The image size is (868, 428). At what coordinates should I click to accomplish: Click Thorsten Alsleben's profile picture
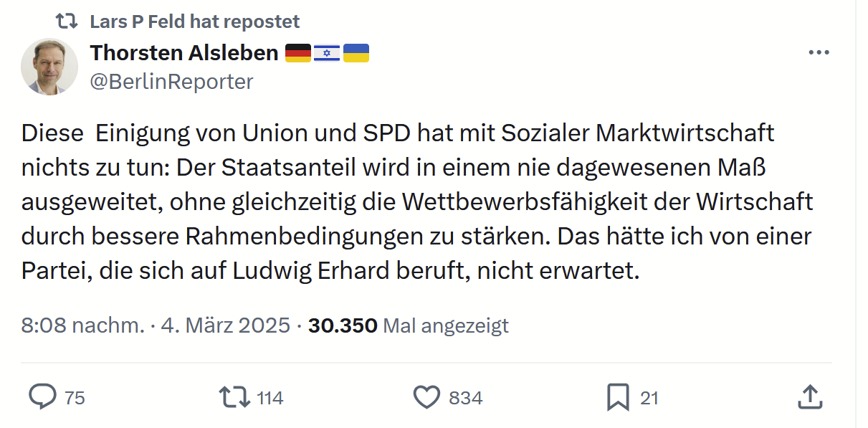[49, 67]
